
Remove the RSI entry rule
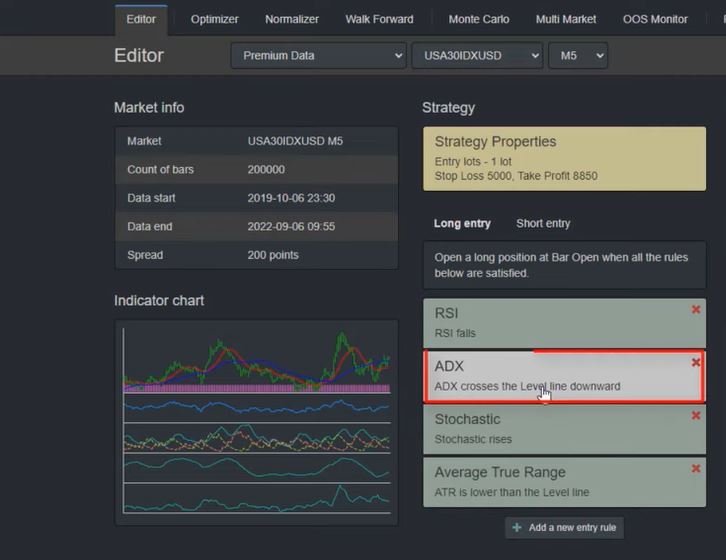tap(696, 310)
